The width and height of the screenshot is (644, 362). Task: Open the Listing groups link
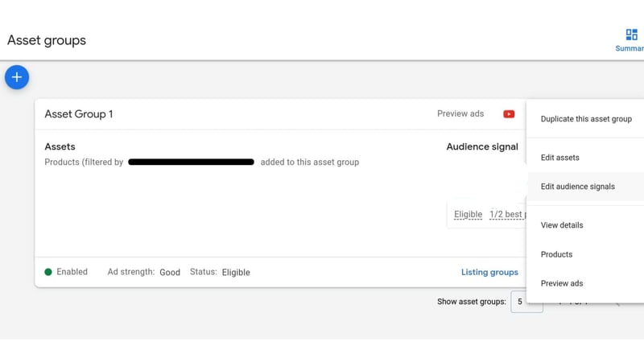489,272
